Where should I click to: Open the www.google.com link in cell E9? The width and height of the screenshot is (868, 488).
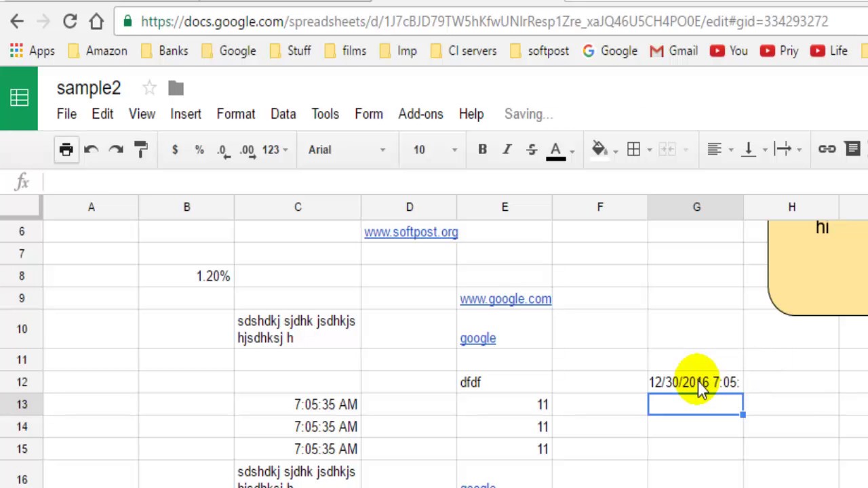pyautogui.click(x=505, y=299)
